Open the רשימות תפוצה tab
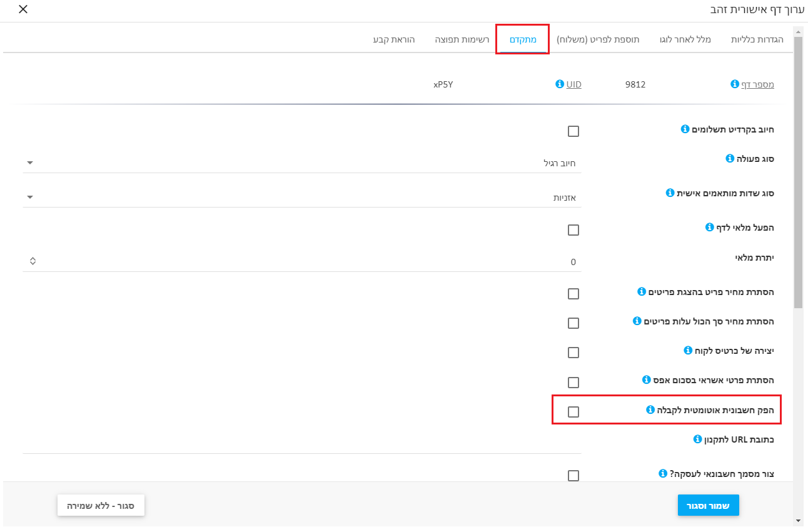 pos(462,39)
